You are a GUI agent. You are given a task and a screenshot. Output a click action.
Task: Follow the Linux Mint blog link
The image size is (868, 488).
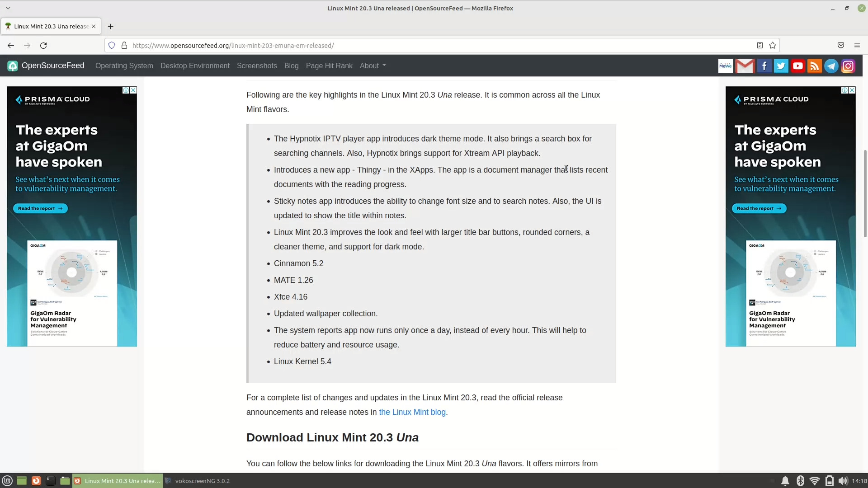click(x=412, y=412)
